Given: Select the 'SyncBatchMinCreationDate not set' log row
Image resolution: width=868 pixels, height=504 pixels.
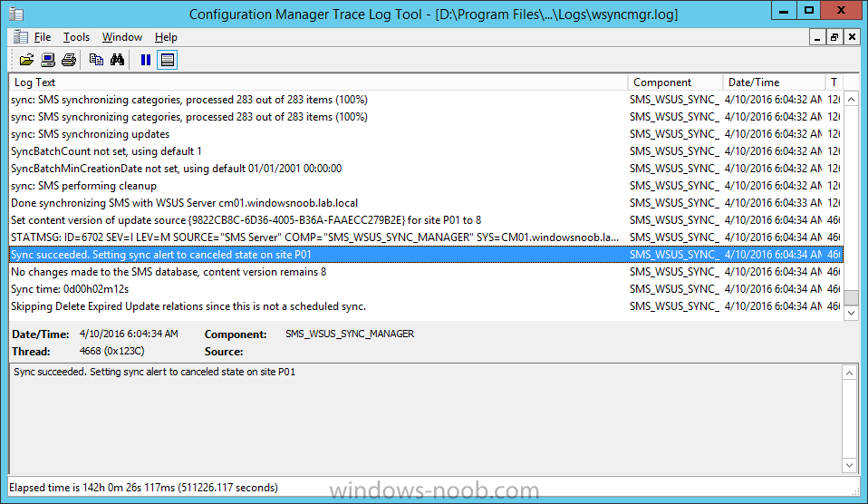Looking at the screenshot, I should (x=426, y=169).
